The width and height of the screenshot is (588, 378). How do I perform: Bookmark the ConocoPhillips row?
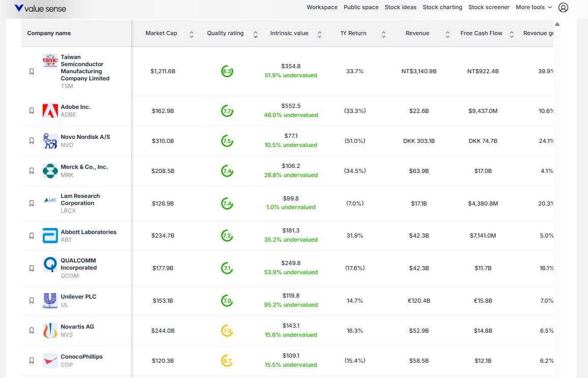pyautogui.click(x=32, y=361)
